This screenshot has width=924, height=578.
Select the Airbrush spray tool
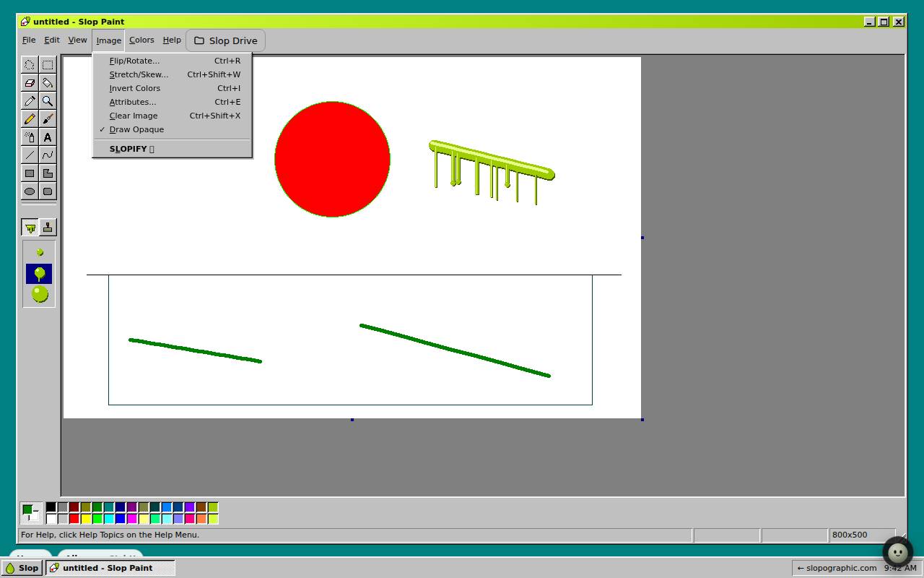[x=30, y=137]
